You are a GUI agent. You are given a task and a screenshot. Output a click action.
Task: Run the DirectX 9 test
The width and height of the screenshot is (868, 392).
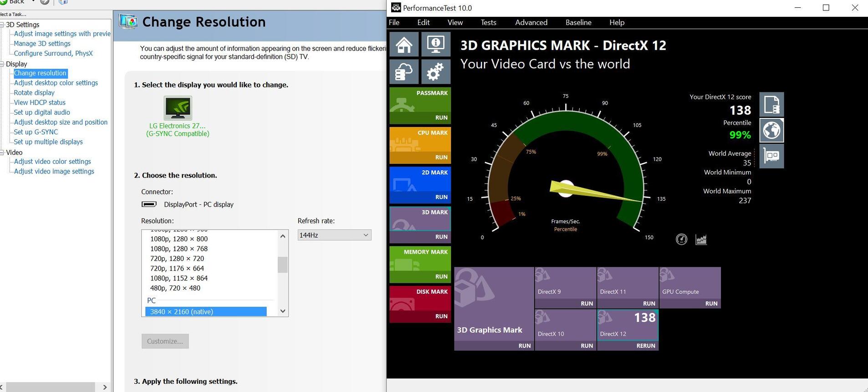pos(587,303)
